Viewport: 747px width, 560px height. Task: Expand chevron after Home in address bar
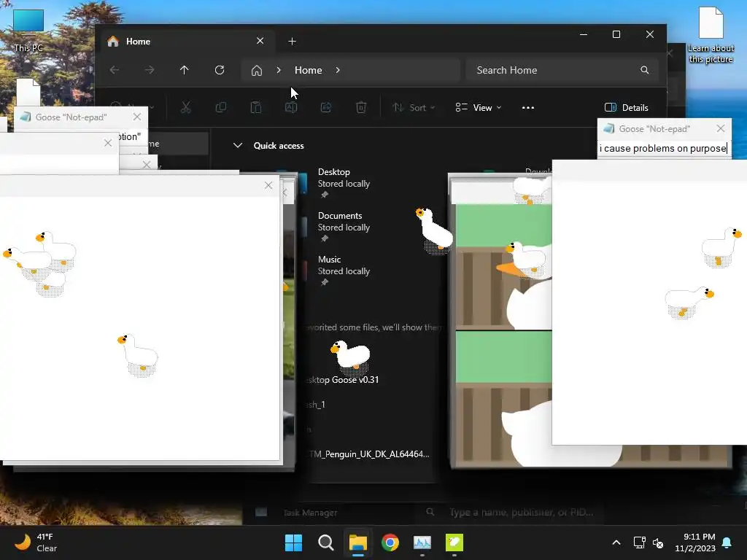[x=338, y=70]
